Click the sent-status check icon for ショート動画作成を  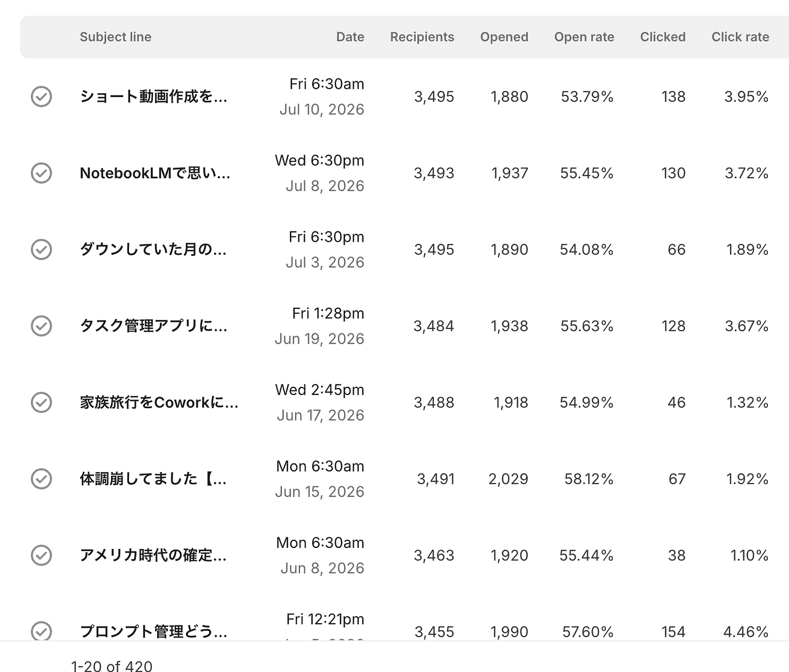click(x=41, y=96)
